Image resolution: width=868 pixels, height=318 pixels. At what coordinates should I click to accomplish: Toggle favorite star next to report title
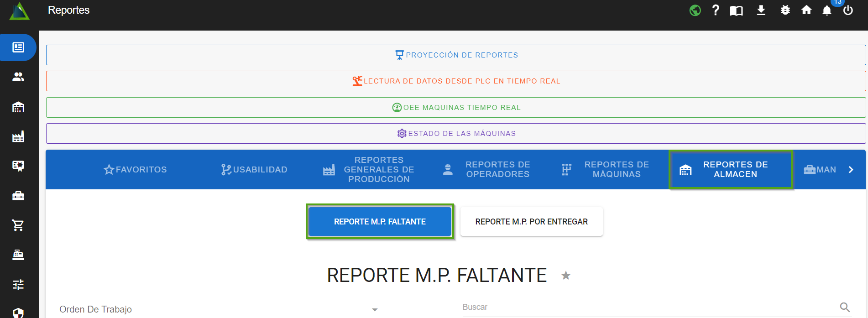click(x=566, y=276)
